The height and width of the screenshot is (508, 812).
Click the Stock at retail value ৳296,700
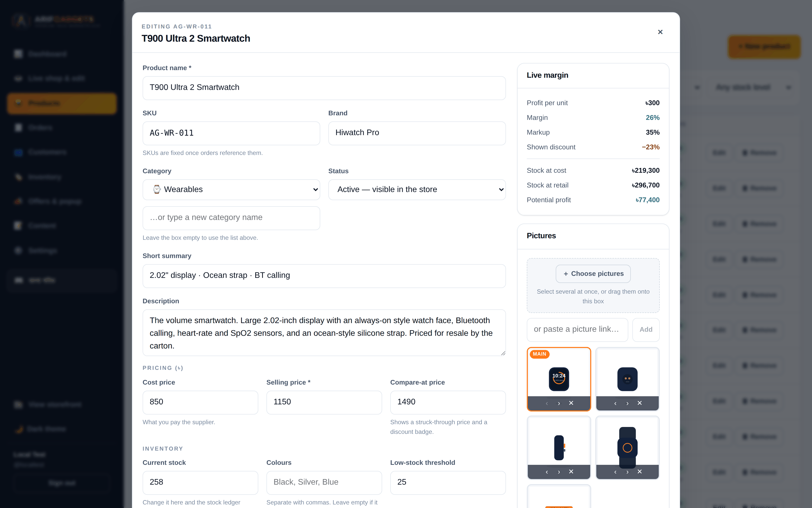coord(646,185)
